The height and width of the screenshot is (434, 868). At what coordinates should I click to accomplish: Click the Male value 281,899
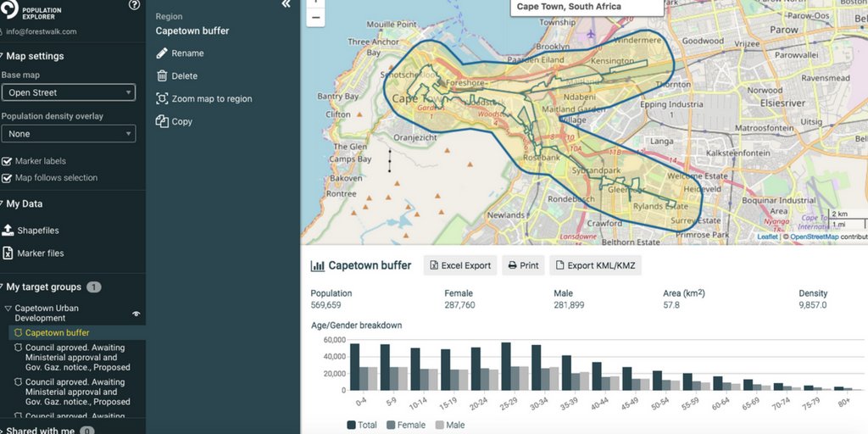pyautogui.click(x=569, y=305)
